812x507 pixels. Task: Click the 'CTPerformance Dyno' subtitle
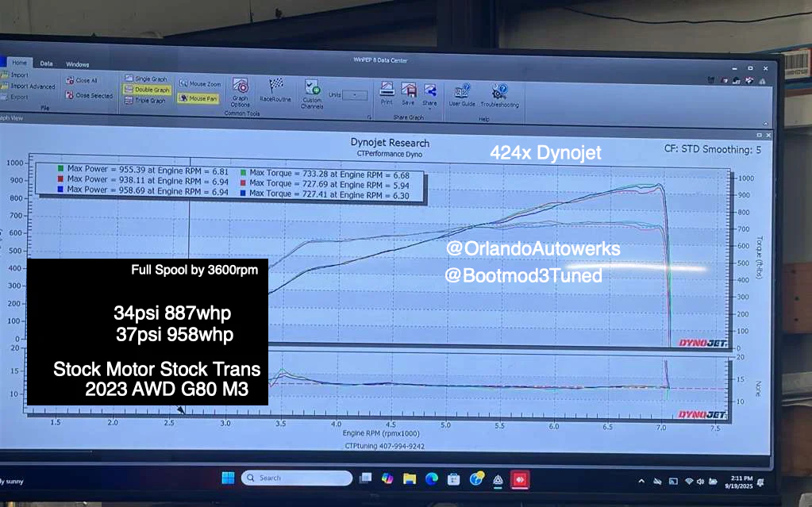(390, 154)
